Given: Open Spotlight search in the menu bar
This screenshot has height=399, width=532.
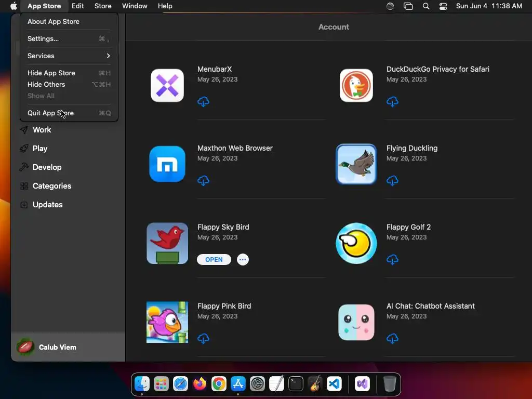Looking at the screenshot, I should click(x=426, y=6).
